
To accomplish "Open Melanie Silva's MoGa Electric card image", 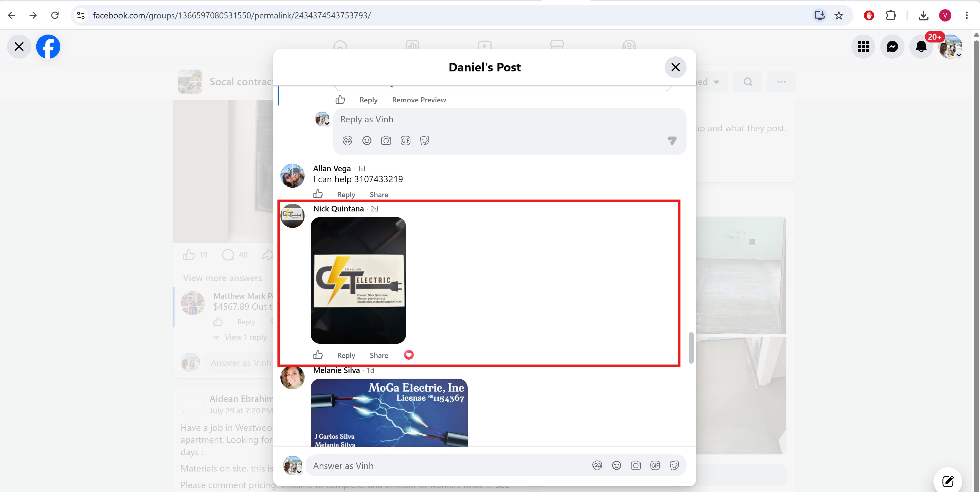I will (x=389, y=412).
